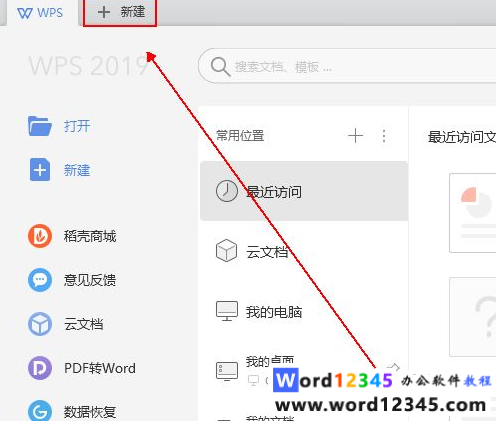The image size is (496, 421).
Task: Open the 稻壳商城 orange store icon
Action: point(40,236)
